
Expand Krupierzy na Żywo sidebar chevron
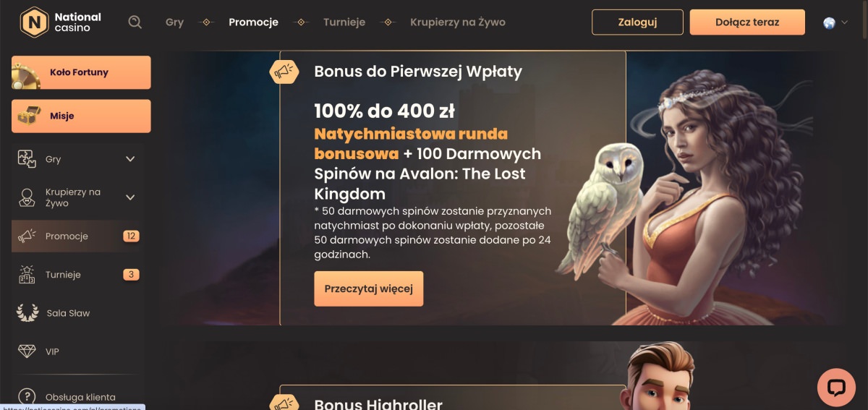130,197
